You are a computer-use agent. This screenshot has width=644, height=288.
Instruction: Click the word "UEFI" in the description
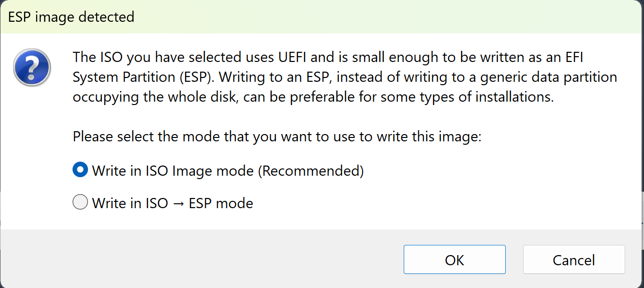click(296, 58)
